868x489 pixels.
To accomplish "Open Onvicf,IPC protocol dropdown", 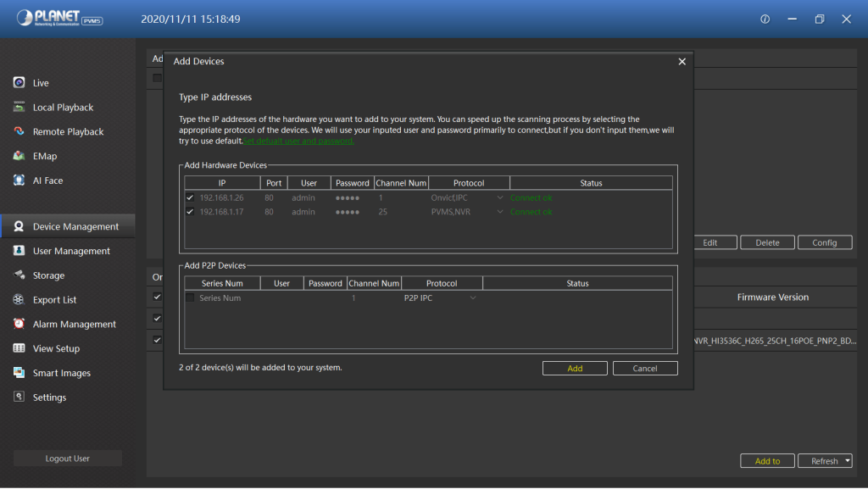I will pos(500,197).
